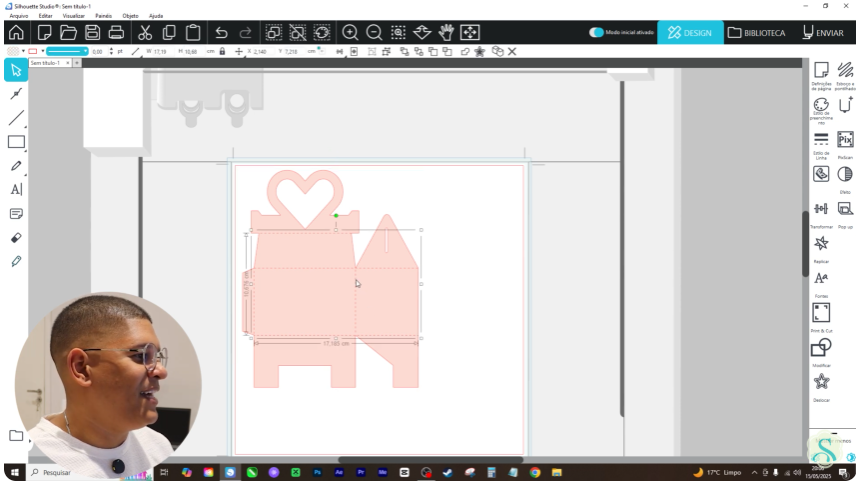The image size is (856, 481).
Task: Activate the zoom selection tool
Action: [x=398, y=32]
